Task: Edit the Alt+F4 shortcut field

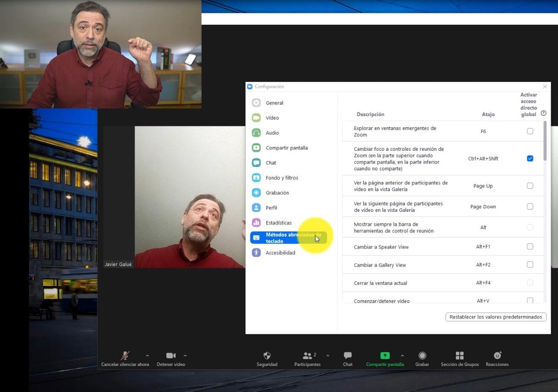Action: pyautogui.click(x=483, y=283)
